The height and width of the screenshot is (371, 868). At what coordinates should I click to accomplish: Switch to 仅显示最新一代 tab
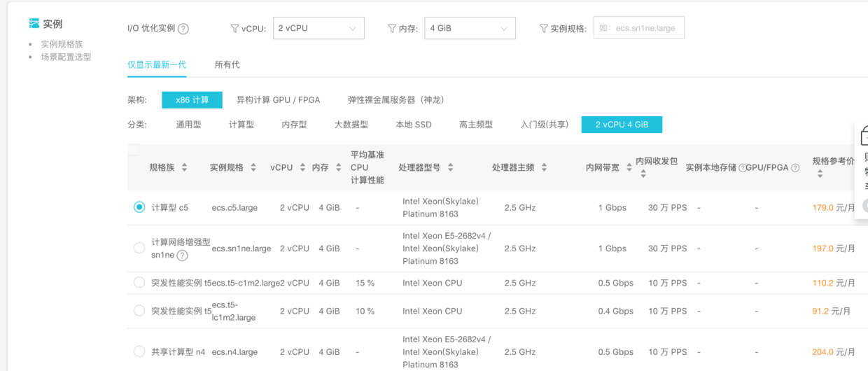(157, 64)
